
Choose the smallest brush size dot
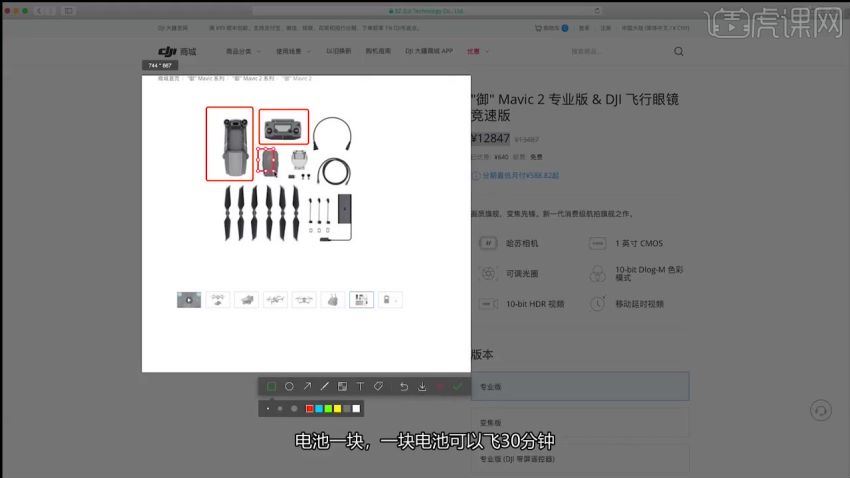pyautogui.click(x=268, y=409)
